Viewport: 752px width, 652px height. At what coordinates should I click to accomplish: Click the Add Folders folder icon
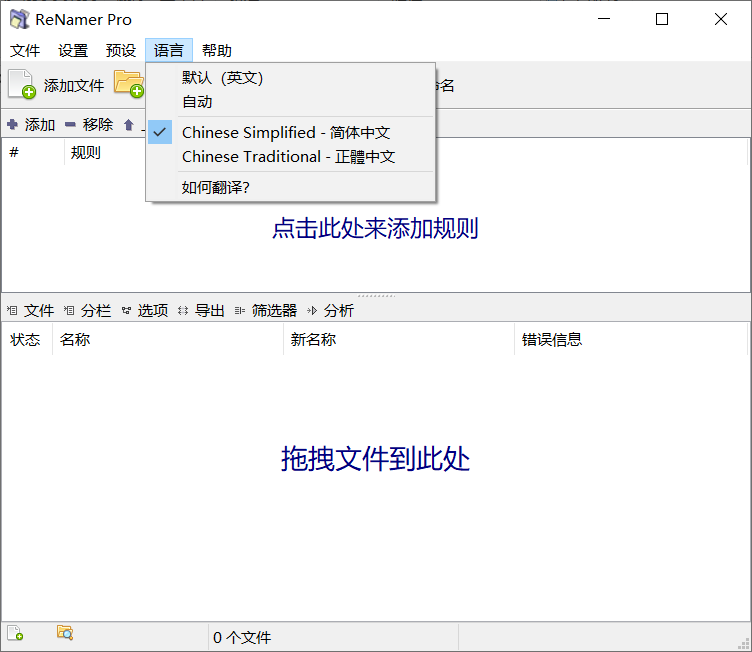point(129,83)
